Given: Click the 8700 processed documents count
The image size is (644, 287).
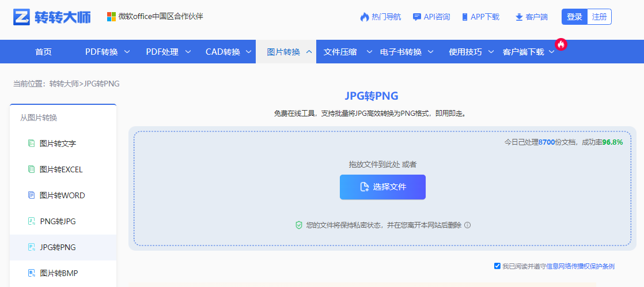Looking at the screenshot, I should (x=546, y=142).
